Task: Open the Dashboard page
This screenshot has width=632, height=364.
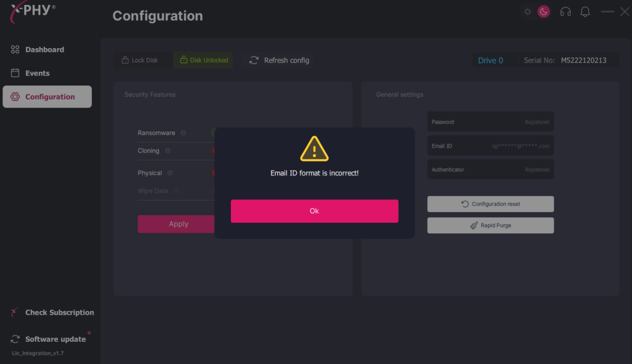Action: tap(44, 49)
